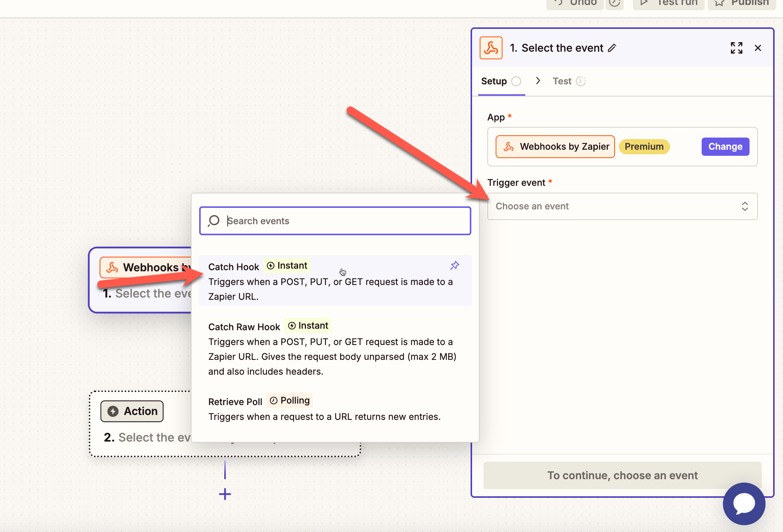Click the lightning icon on the Action step

(113, 411)
